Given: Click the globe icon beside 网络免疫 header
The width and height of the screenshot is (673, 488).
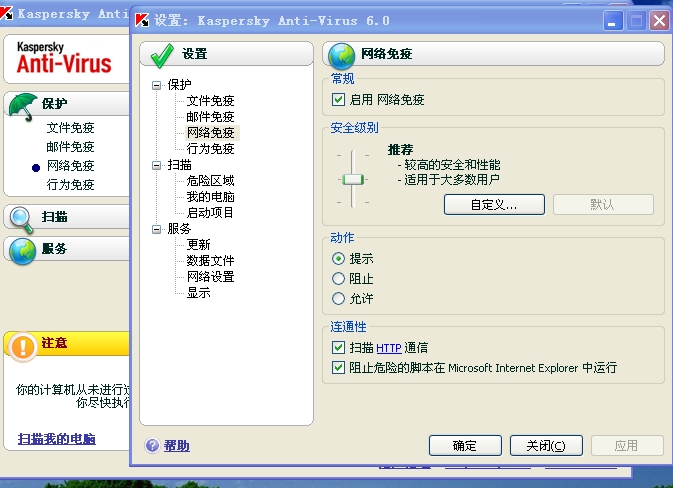Looking at the screenshot, I should [x=341, y=56].
